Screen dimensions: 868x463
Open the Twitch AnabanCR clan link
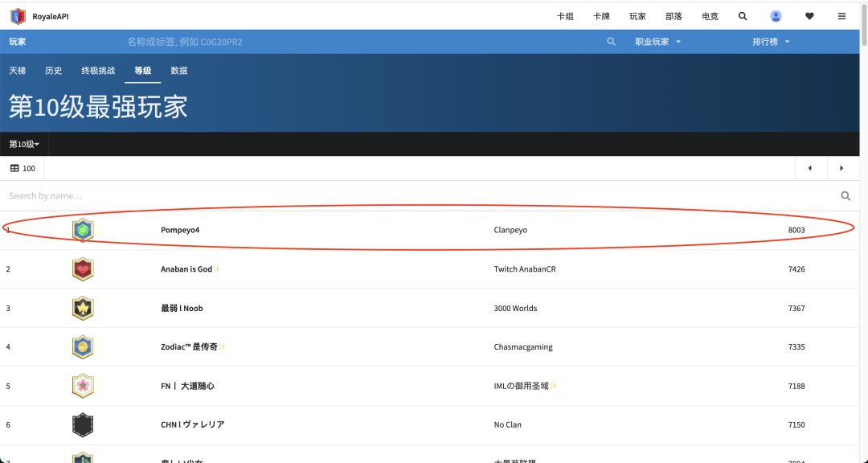click(525, 269)
